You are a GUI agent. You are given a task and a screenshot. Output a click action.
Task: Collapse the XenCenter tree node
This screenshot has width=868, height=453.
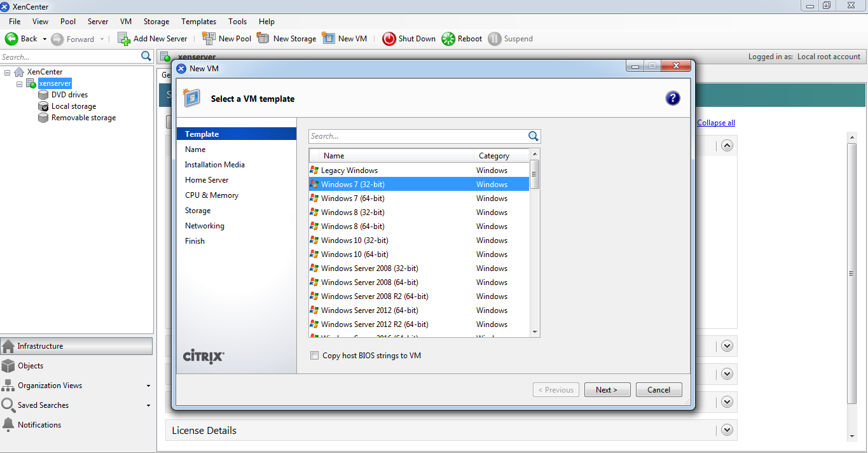(x=8, y=72)
